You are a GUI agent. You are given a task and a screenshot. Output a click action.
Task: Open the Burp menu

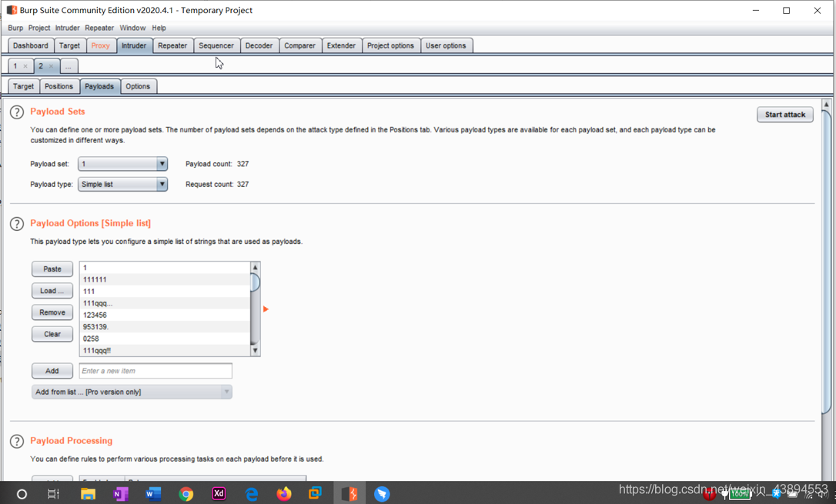pyautogui.click(x=15, y=28)
